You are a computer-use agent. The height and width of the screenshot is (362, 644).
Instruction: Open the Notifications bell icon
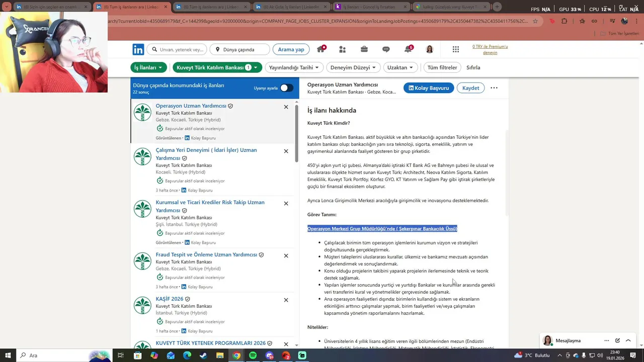point(408,49)
